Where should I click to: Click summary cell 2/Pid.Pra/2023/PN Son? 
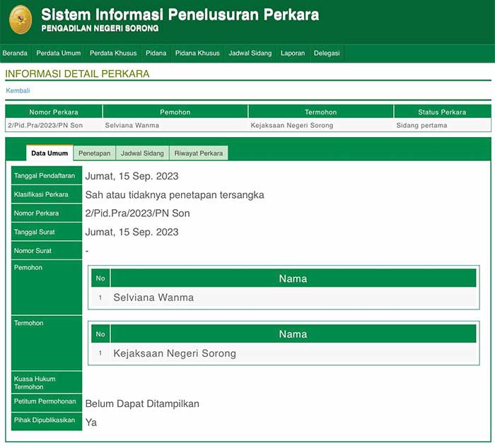(45, 125)
